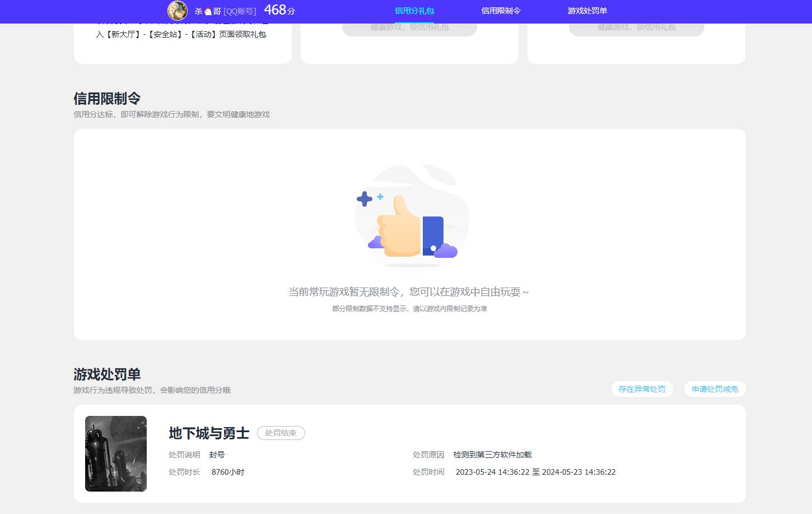812x514 pixels.
Task: Click the 游戏处罚单 section heading
Action: pos(107,374)
